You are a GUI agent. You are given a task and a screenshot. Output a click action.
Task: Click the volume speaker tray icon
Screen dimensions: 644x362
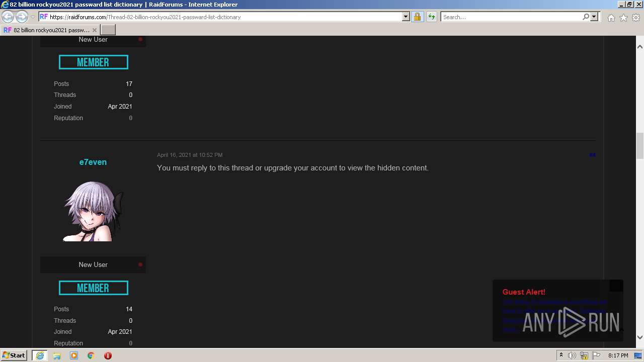click(572, 355)
